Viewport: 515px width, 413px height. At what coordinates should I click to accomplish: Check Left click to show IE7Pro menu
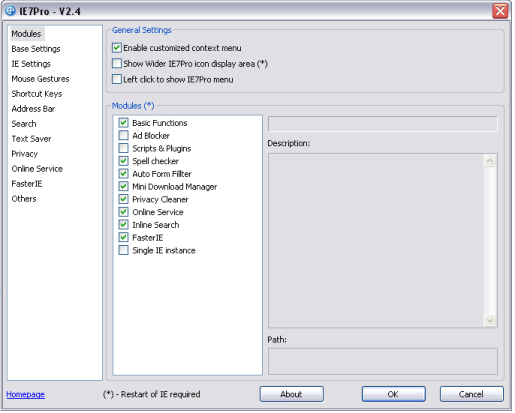117,79
